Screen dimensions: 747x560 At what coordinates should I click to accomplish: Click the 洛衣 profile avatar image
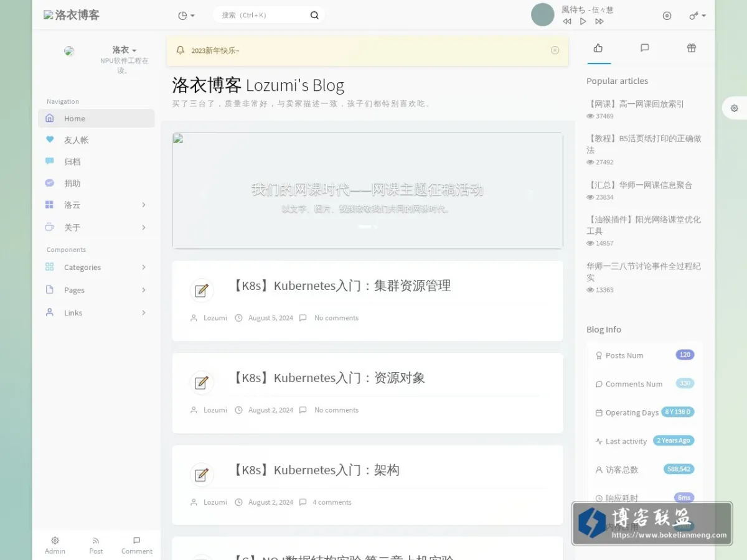pyautogui.click(x=69, y=51)
